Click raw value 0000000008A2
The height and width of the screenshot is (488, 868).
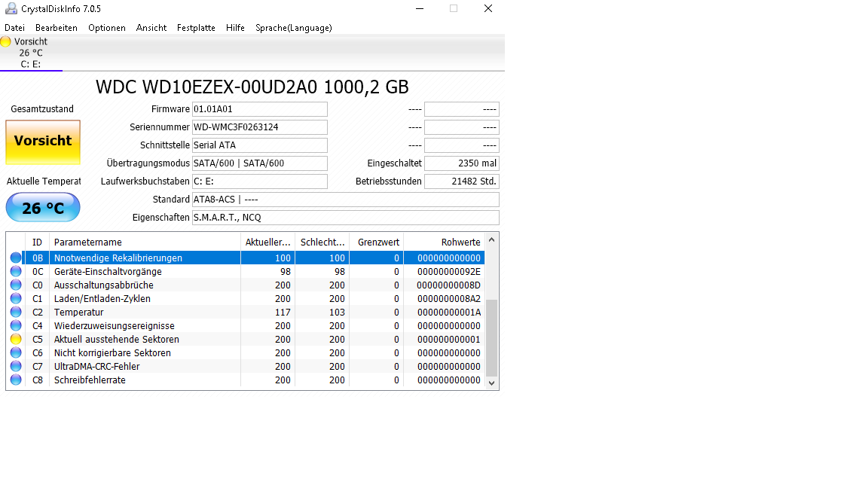click(x=449, y=299)
